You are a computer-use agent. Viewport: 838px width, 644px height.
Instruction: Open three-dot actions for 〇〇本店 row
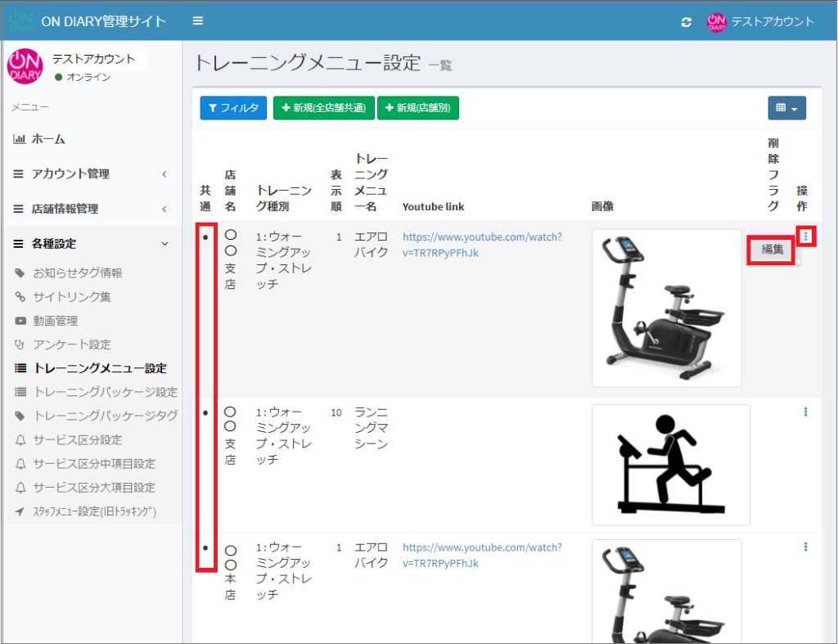[806, 547]
